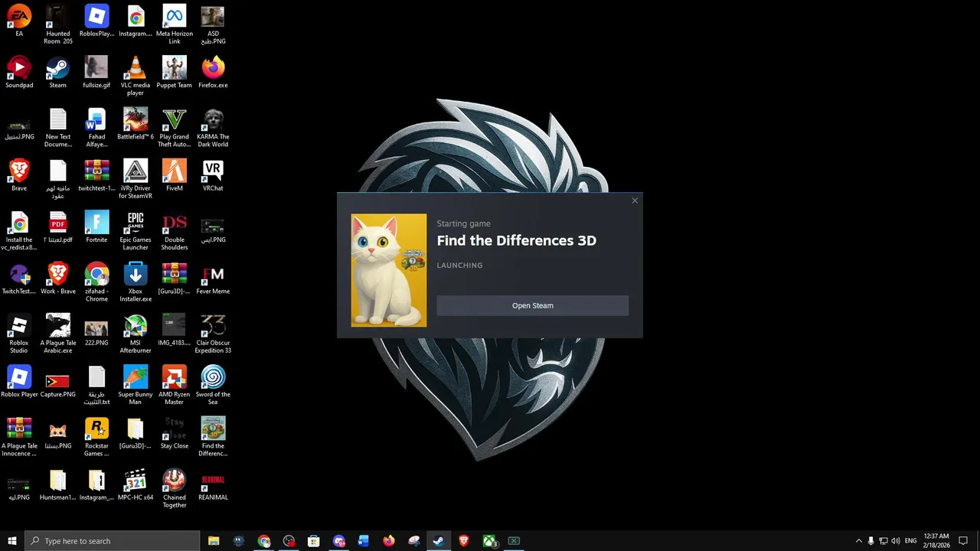This screenshot has width=980, height=551.
Task: Open File Explorer from the taskbar
Action: coord(214,541)
